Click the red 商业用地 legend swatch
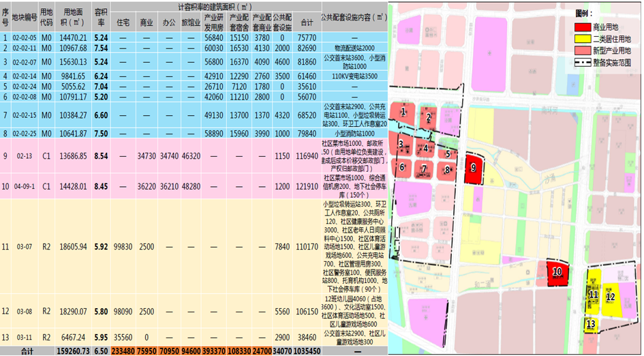 pyautogui.click(x=583, y=27)
